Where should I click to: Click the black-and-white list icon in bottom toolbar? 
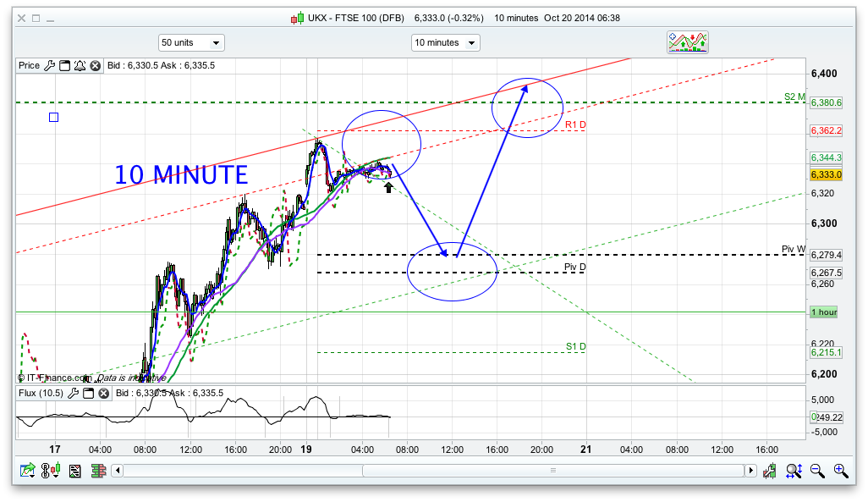74,471
